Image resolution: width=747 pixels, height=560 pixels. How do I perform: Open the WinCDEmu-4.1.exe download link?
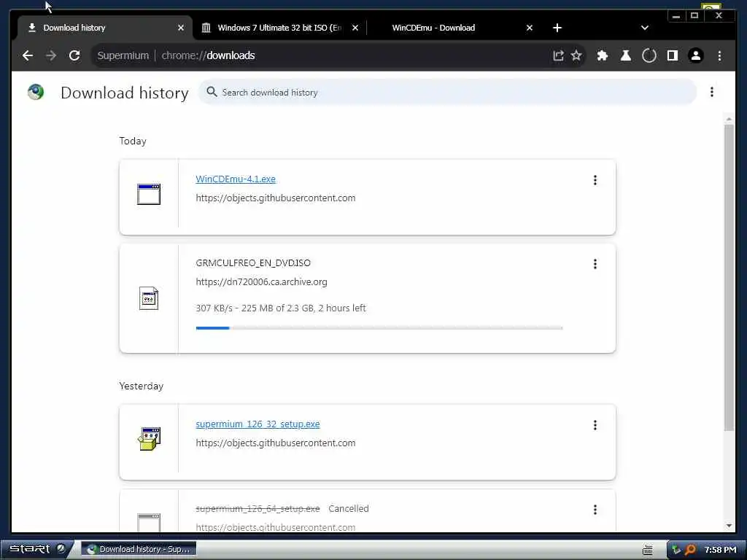pyautogui.click(x=236, y=179)
